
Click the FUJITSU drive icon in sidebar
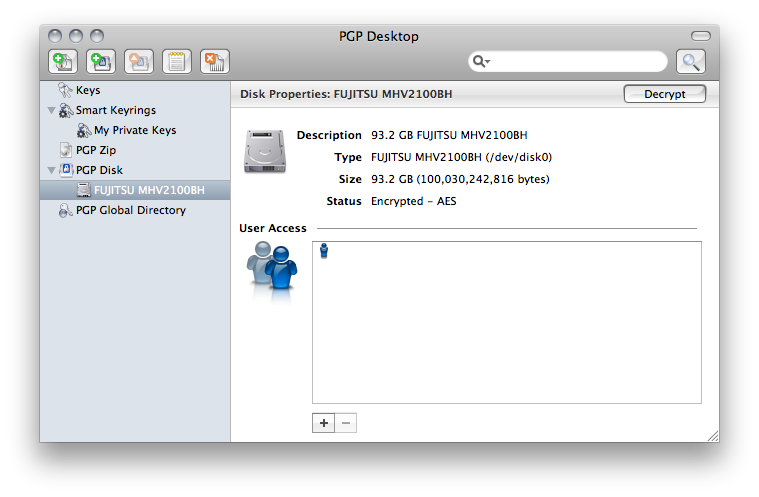(84, 190)
